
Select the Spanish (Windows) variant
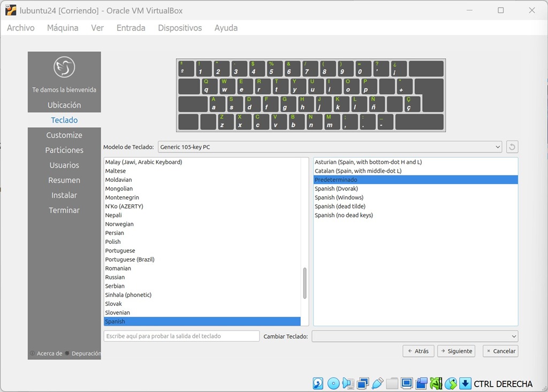339,197
